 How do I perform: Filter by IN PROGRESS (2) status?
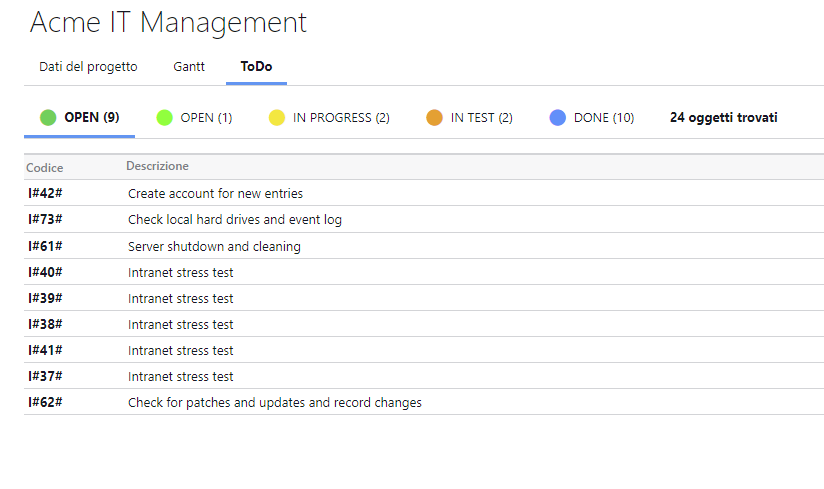point(341,118)
